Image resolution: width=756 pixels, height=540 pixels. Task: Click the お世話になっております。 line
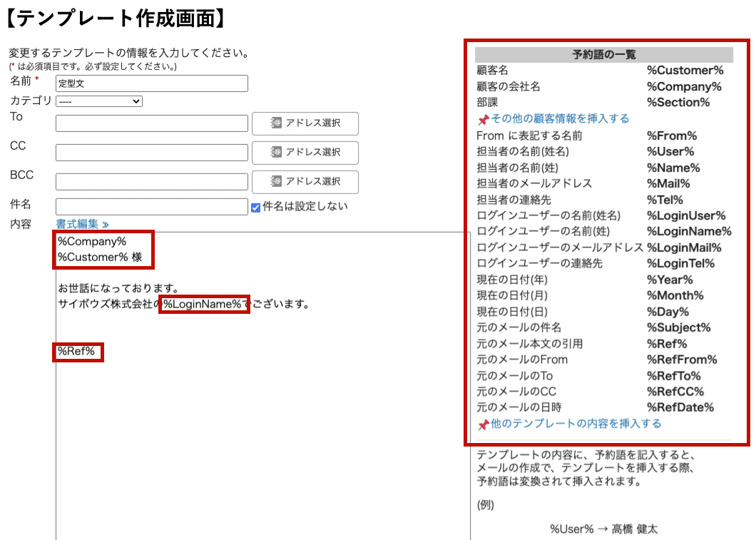click(x=118, y=288)
